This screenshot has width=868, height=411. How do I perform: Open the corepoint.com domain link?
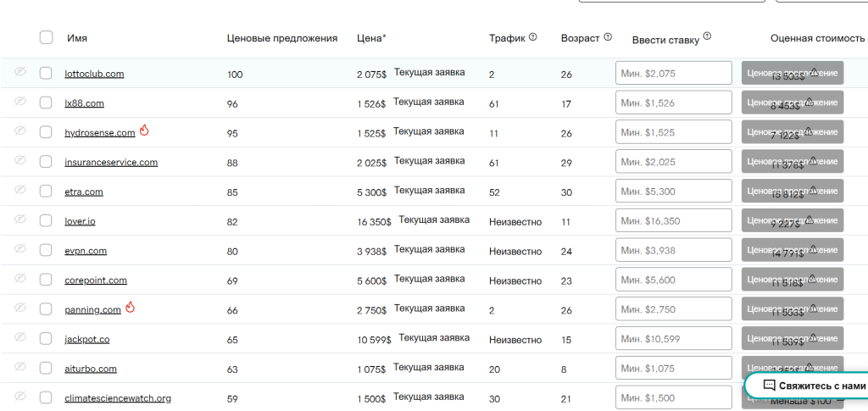(x=96, y=280)
